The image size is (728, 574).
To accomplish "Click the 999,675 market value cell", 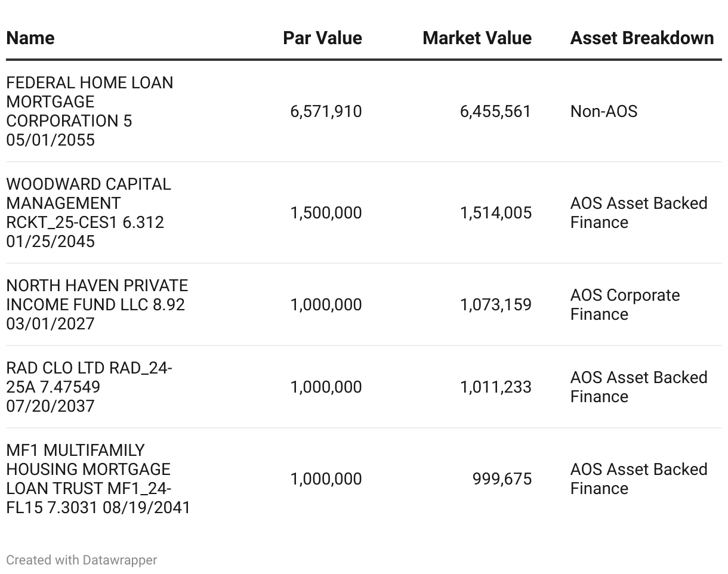I will click(502, 479).
